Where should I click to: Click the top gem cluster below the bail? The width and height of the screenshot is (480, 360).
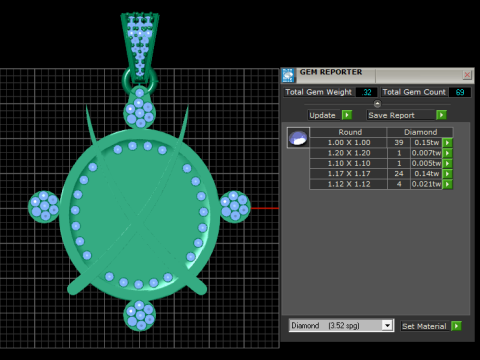pos(140,108)
